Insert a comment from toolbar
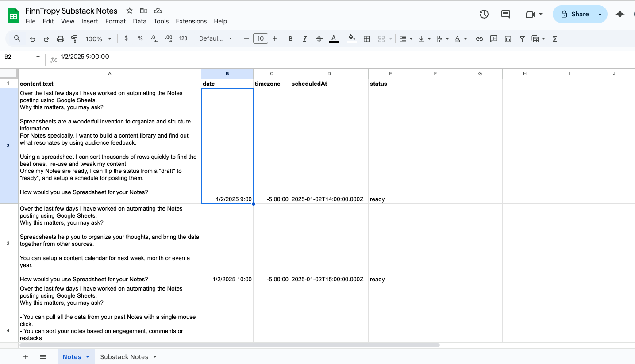This screenshot has width=635, height=364. (494, 39)
